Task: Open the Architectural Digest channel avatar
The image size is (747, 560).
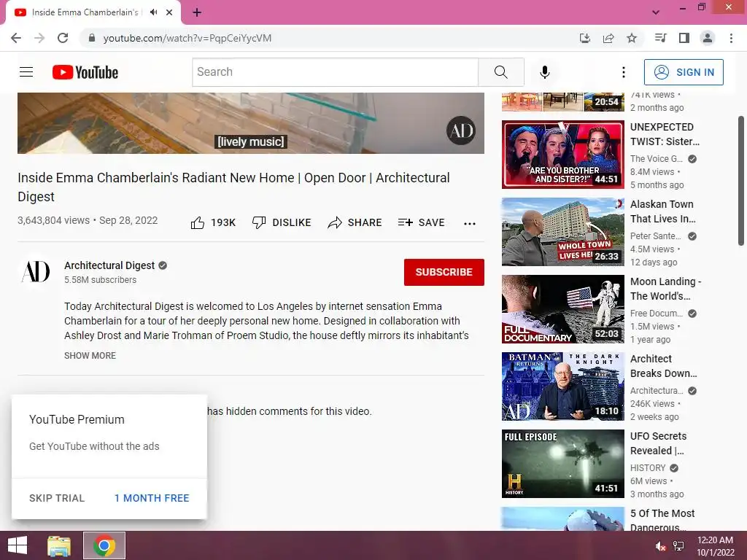Action: 36,271
